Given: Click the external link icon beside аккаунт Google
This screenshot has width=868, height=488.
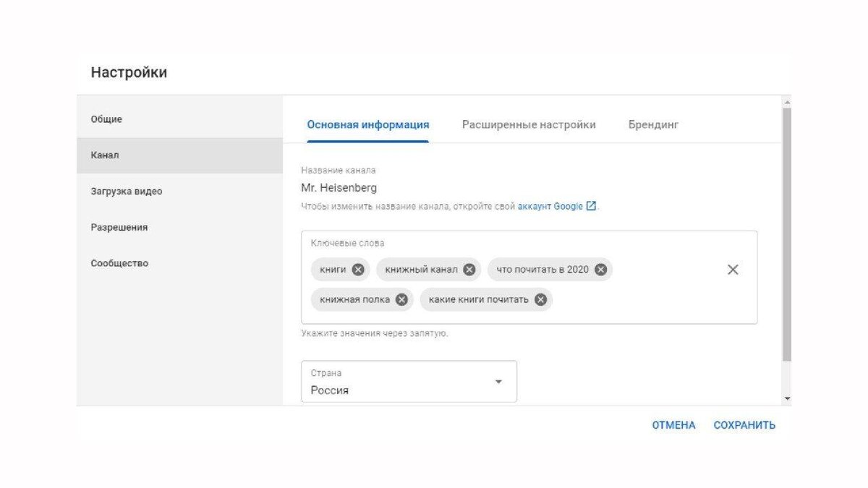Looking at the screenshot, I should pyautogui.click(x=591, y=206).
